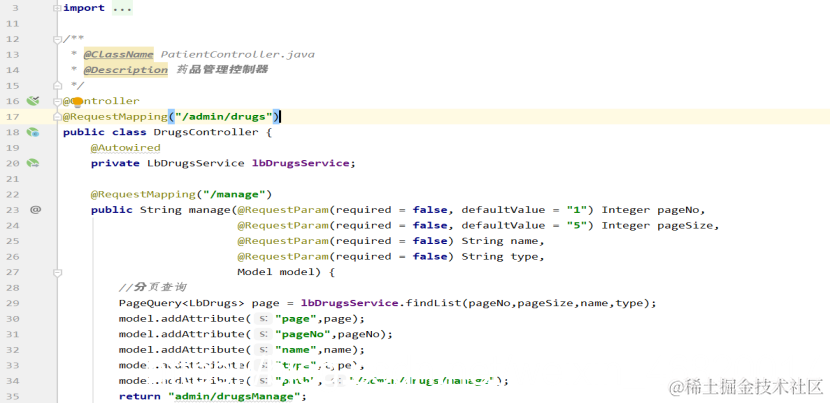
Task: Toggle the fold marker beside @RequestMapping("/admin/drugs")
Action: [57, 117]
